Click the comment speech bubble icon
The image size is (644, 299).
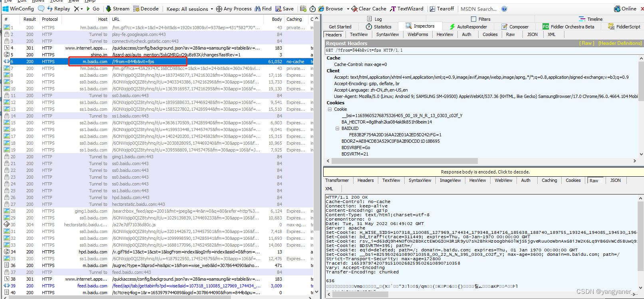point(41,8)
